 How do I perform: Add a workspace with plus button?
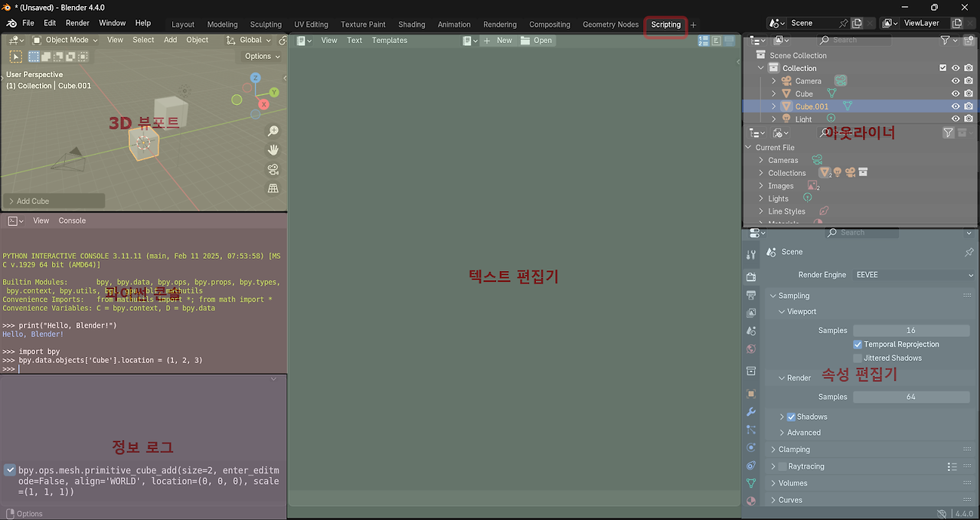point(694,25)
